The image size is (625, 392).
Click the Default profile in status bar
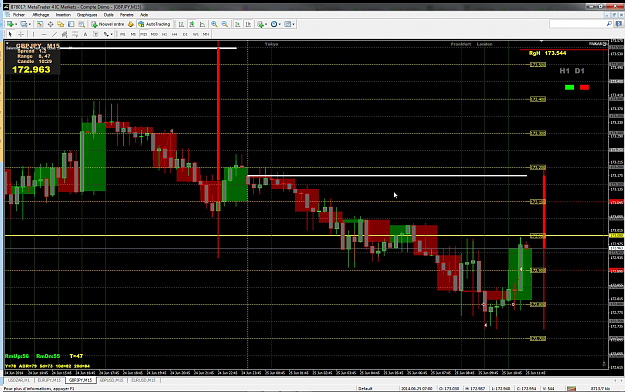[365, 388]
